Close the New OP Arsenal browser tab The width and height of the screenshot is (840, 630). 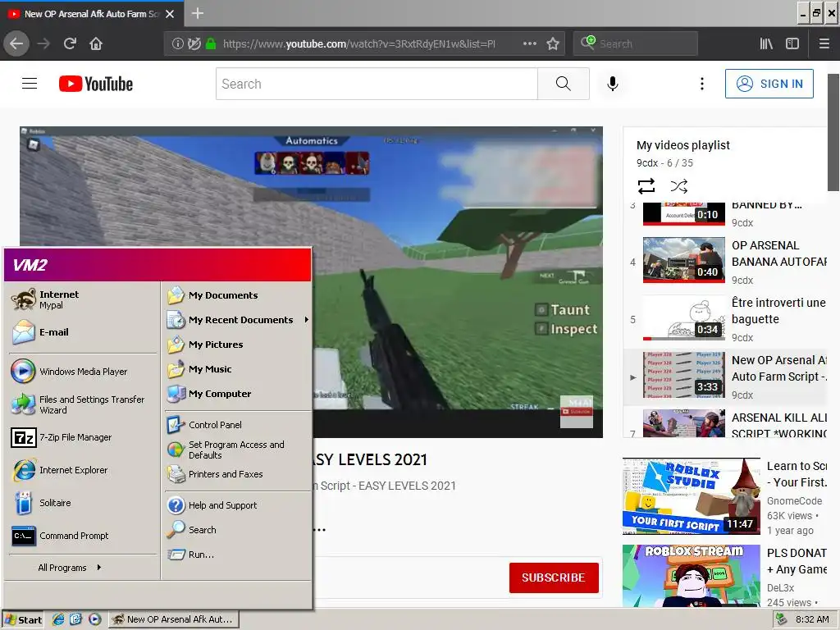click(170, 14)
